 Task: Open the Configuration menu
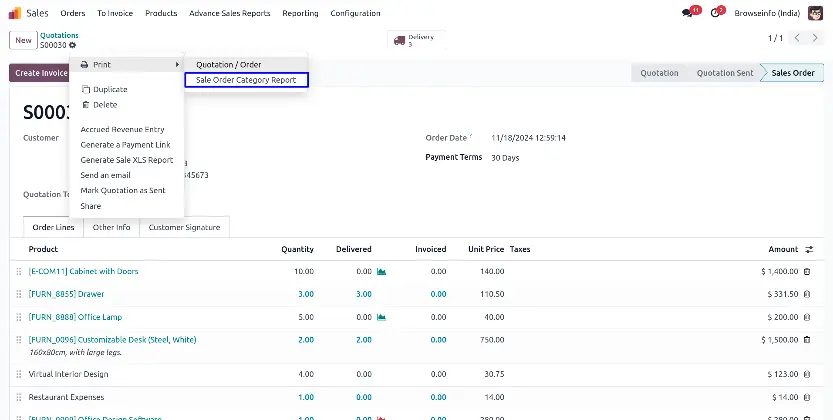click(x=355, y=13)
